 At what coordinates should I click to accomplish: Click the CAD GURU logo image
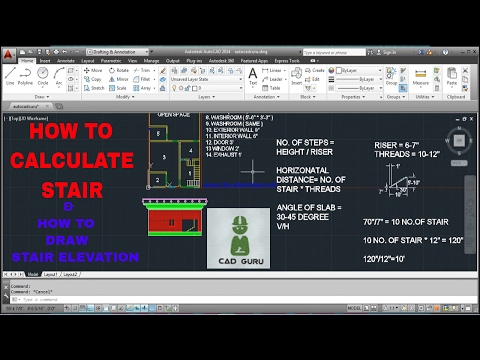(239, 238)
